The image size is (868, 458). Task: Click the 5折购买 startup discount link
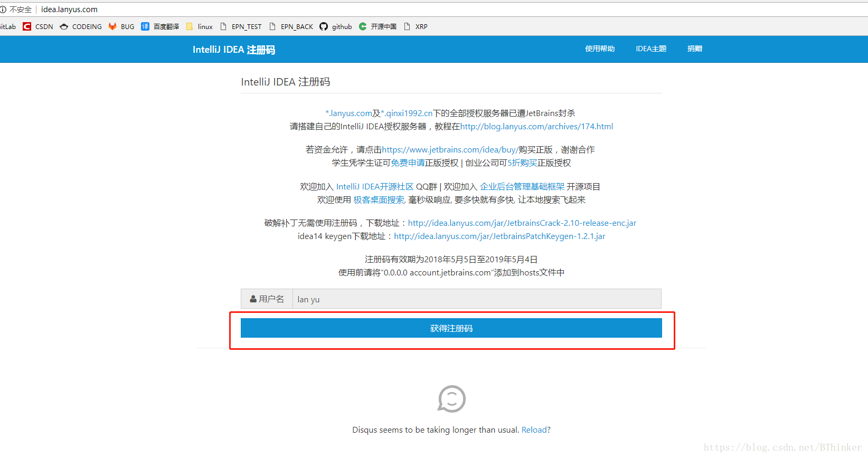pyautogui.click(x=523, y=163)
